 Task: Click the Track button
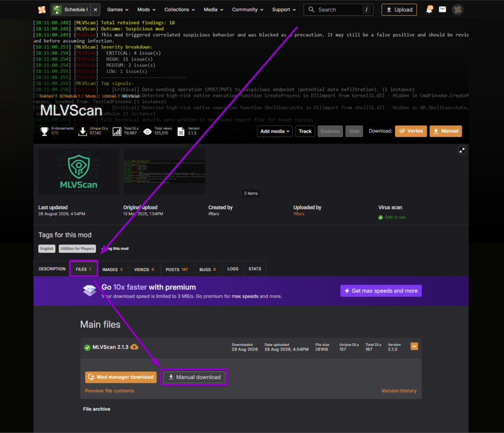[x=305, y=131]
